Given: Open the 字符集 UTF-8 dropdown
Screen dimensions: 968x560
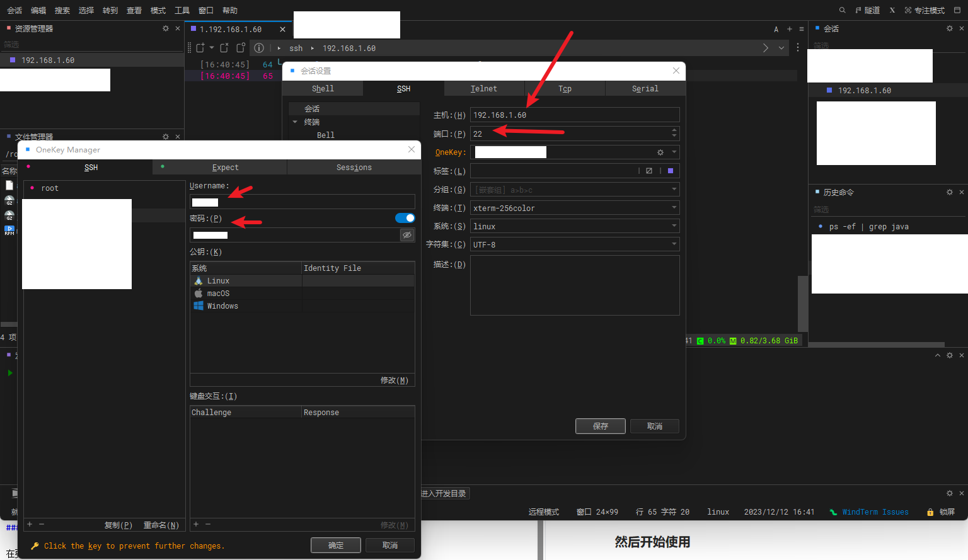Looking at the screenshot, I should [x=674, y=244].
